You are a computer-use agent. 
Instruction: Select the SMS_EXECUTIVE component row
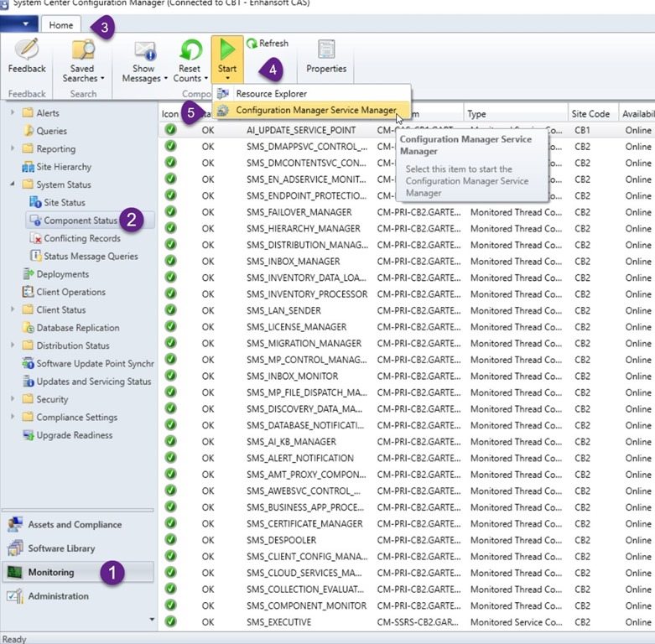278,622
